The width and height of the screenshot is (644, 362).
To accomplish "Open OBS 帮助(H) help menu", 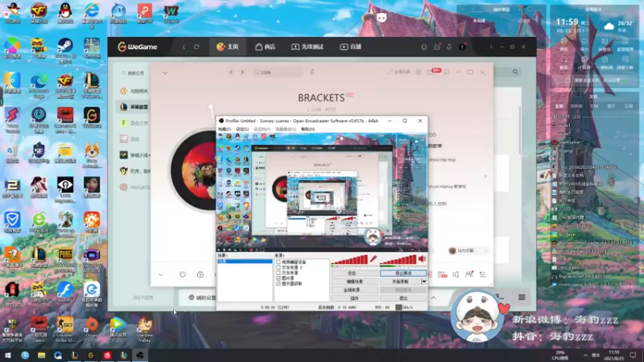I will [x=308, y=129].
